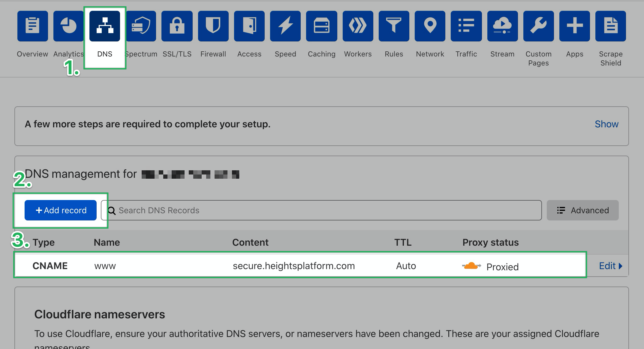The image size is (644, 349).
Task: Click the Name column header
Action: coord(107,242)
